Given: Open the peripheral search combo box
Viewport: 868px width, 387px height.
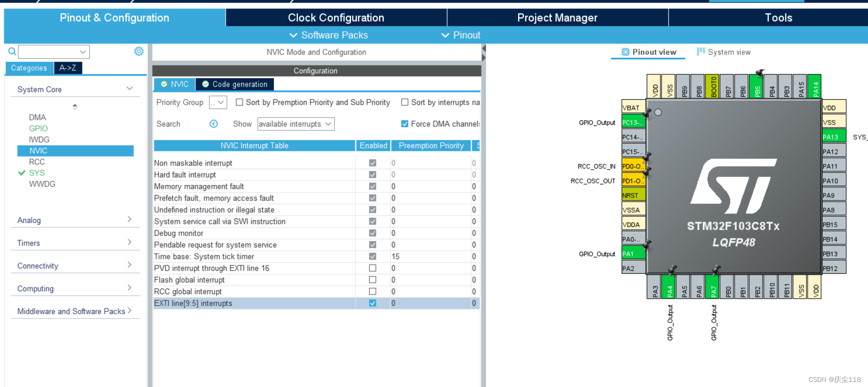Looking at the screenshot, I should [x=54, y=52].
